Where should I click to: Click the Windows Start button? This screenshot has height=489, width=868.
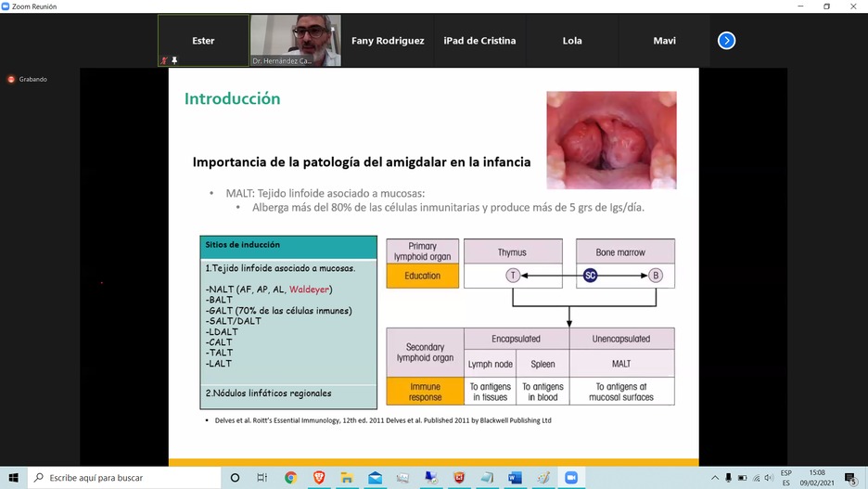[x=13, y=478]
